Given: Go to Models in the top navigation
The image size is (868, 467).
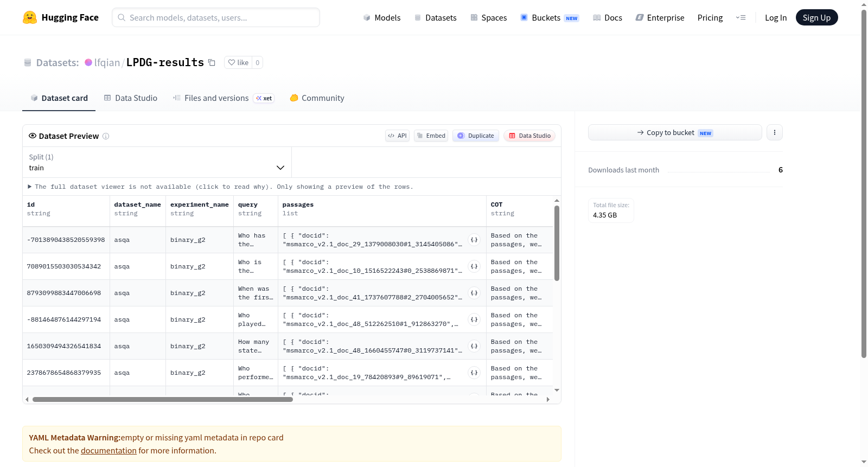Looking at the screenshot, I should (382, 17).
